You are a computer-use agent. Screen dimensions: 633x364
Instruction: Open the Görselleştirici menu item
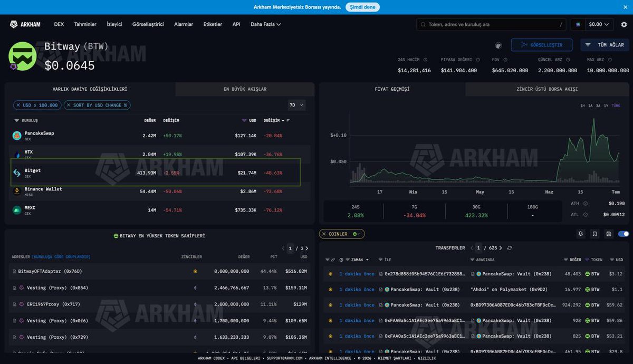click(148, 24)
